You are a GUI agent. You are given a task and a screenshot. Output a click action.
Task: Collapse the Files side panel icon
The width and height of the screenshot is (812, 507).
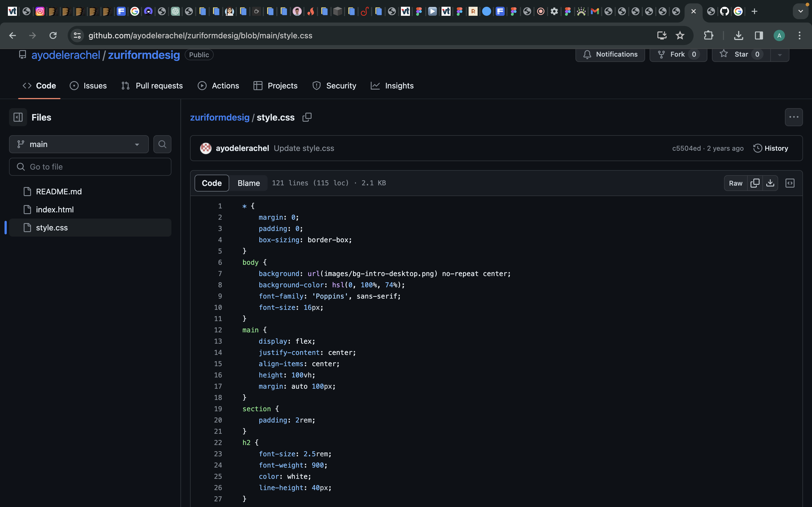click(18, 117)
